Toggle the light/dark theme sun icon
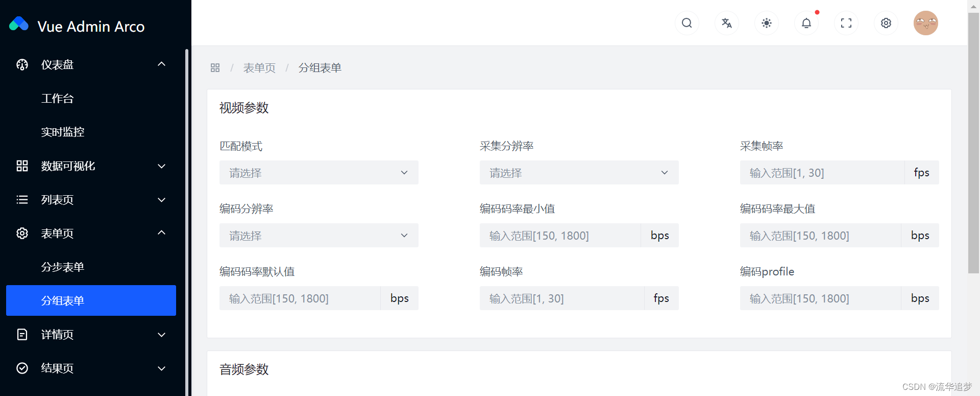 click(767, 23)
